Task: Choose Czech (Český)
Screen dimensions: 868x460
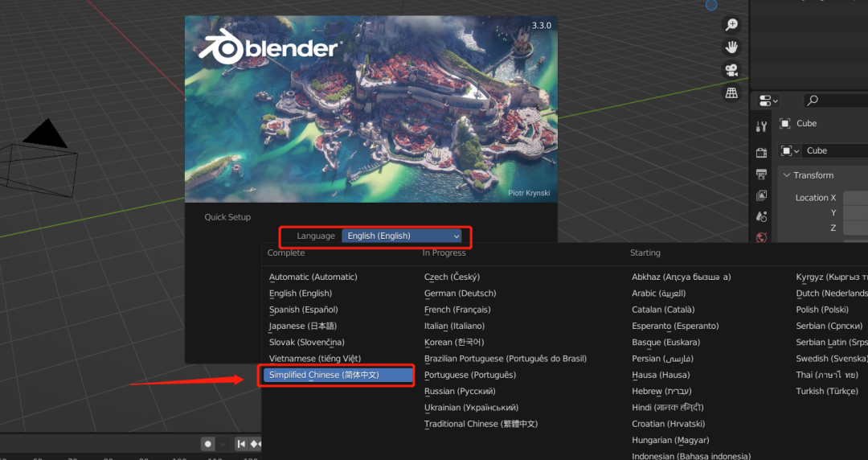Action: [x=452, y=277]
